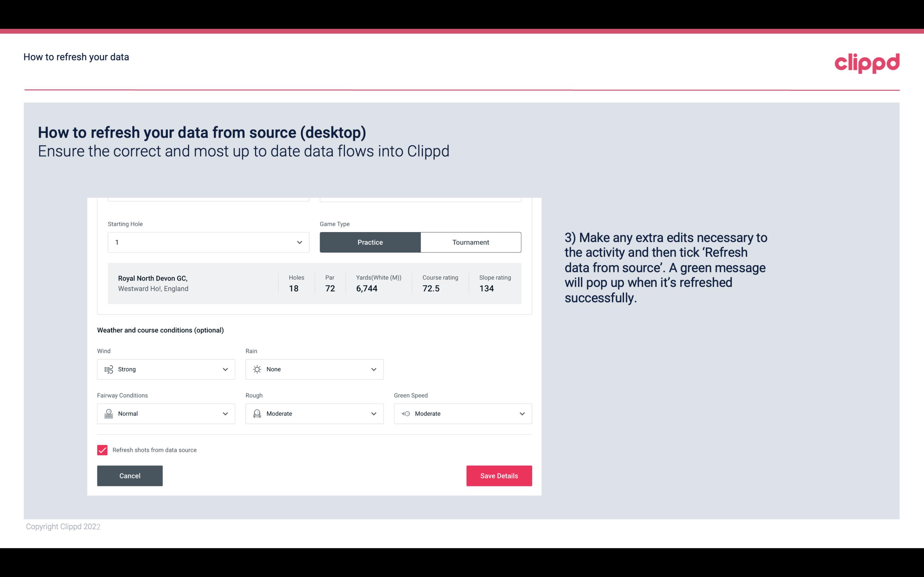Viewport: 924px width, 577px height.
Task: Toggle the Practice game type button
Action: click(x=370, y=242)
